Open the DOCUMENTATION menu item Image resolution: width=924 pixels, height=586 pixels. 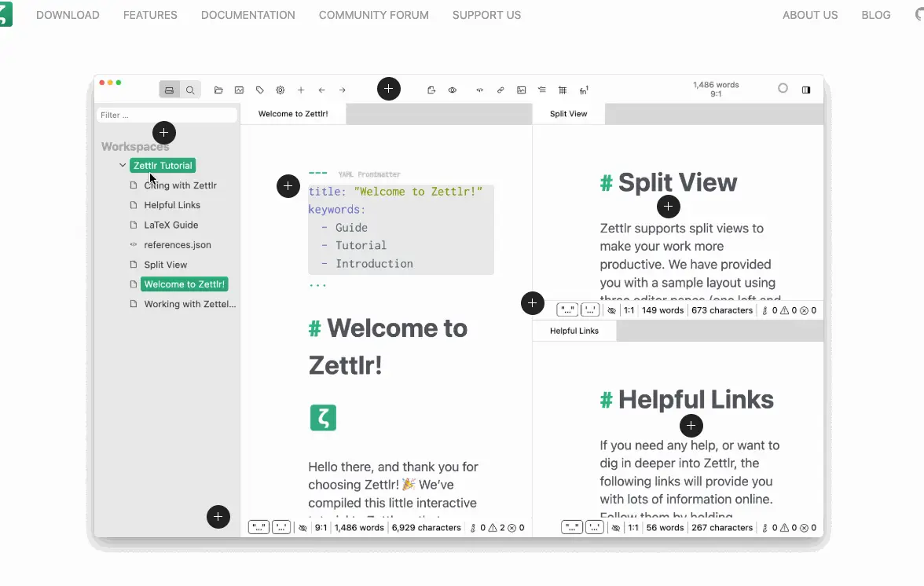(x=247, y=15)
